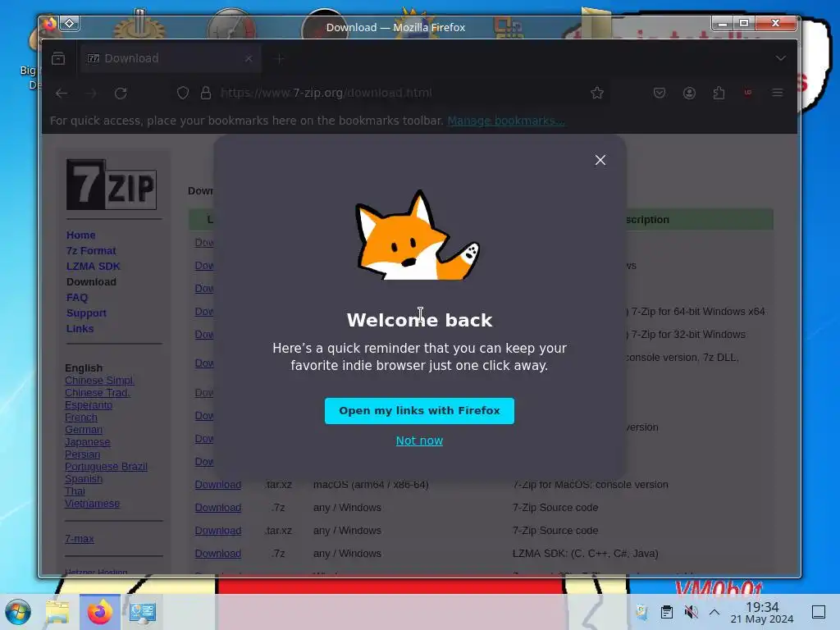The width and height of the screenshot is (840, 630).
Task: Click show desktop button in taskbar
Action: (819, 612)
